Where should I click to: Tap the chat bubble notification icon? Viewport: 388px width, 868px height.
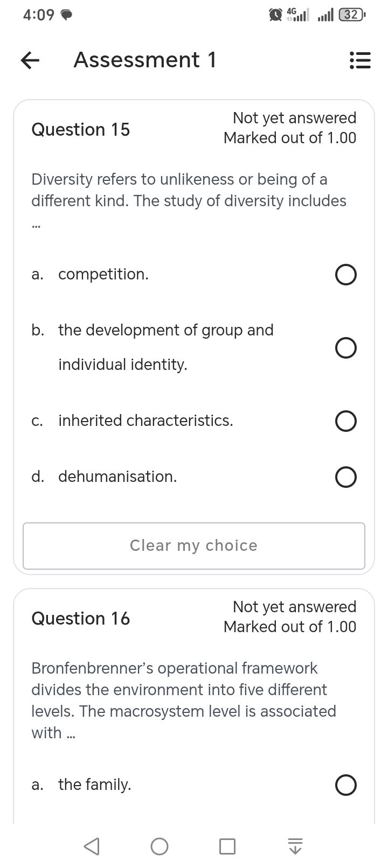[66, 16]
